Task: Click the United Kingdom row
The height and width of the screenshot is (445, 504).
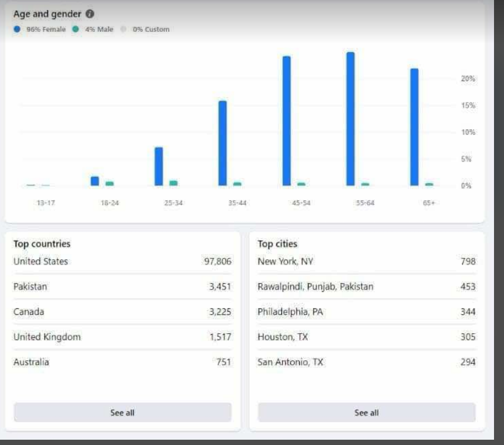Action: (122, 337)
